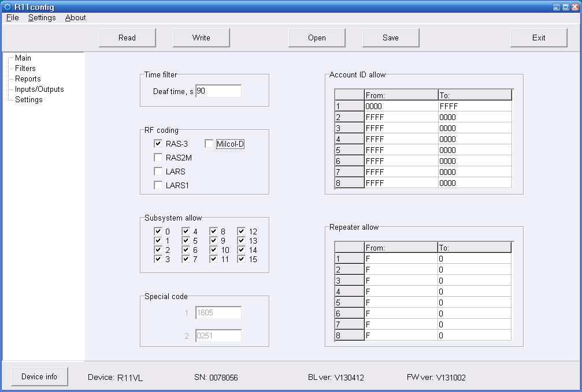
Task: Click the Open button
Action: point(317,38)
